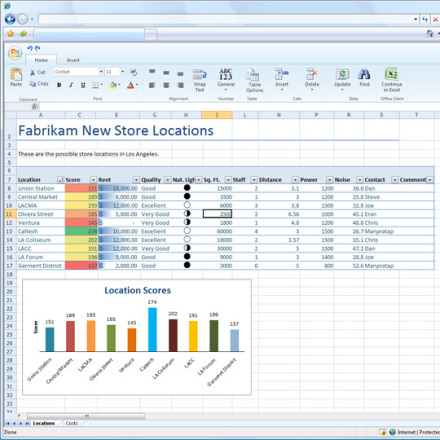Viewport: 440px width, 440px height.
Task: Click the Cut scissors icon
Action: tap(33, 72)
